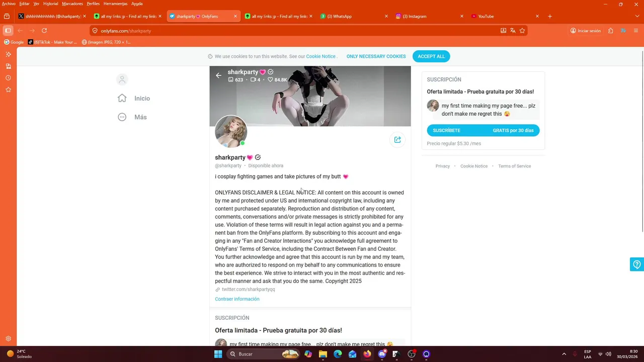Click the profile avatar thumbnail
Viewport: 644px width, 362px height.
click(231, 132)
